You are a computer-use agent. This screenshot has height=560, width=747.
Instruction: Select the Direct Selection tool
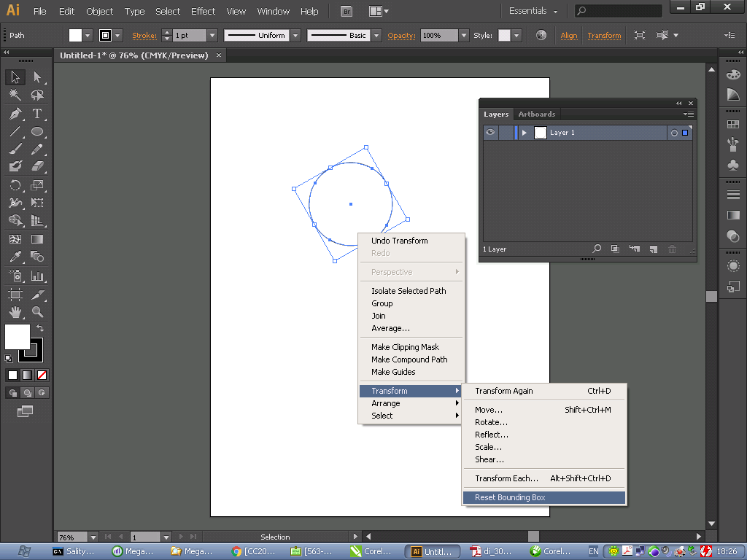37,77
